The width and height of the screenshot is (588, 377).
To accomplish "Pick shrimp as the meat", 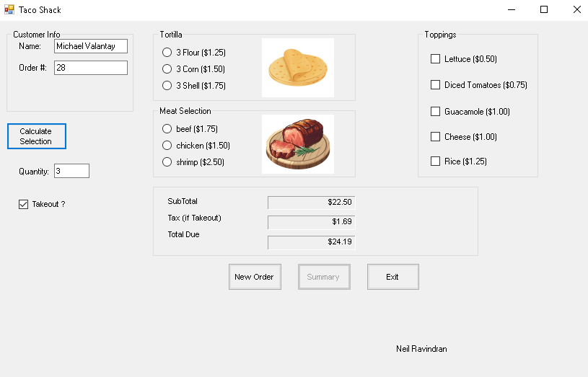I will coord(167,162).
